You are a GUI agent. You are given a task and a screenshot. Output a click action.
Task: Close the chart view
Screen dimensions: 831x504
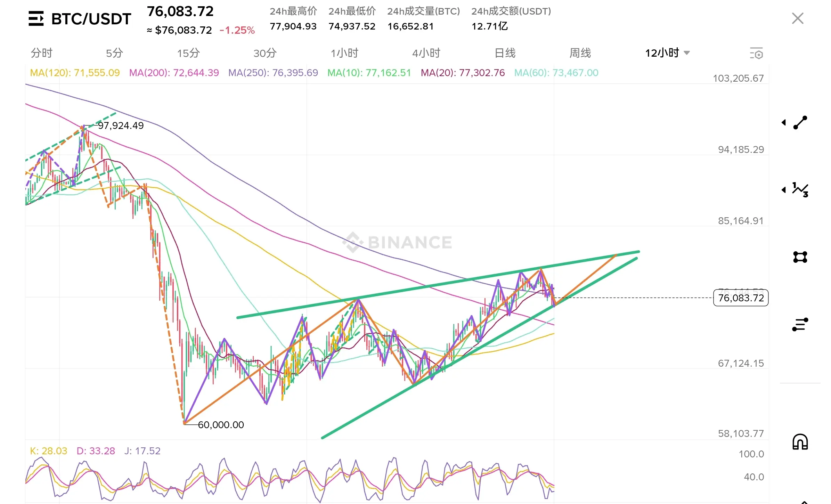click(x=798, y=18)
